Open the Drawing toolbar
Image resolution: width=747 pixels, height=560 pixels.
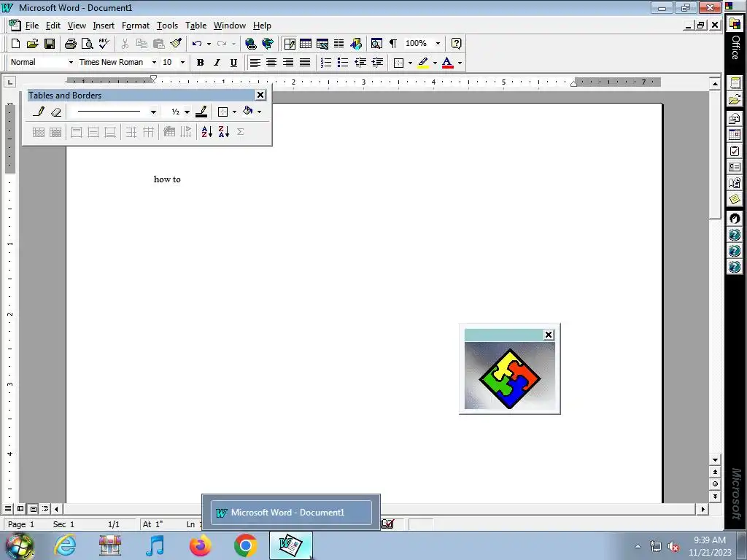click(356, 44)
